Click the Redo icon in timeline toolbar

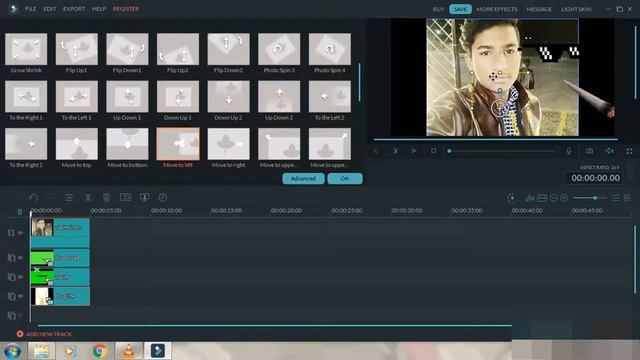point(51,198)
